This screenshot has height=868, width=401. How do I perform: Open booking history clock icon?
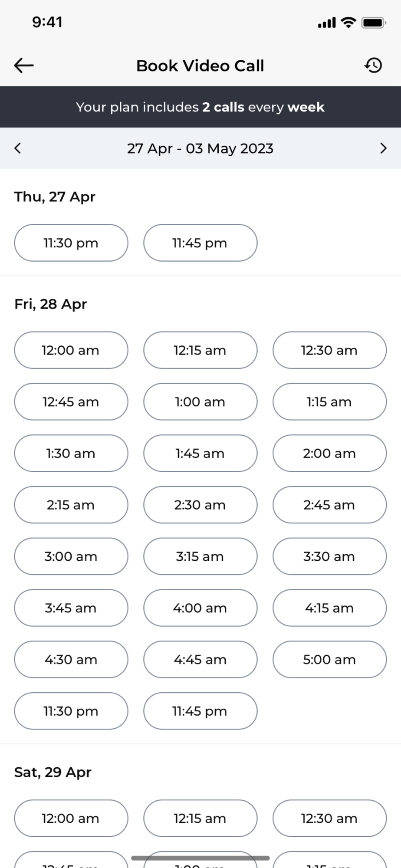[373, 66]
